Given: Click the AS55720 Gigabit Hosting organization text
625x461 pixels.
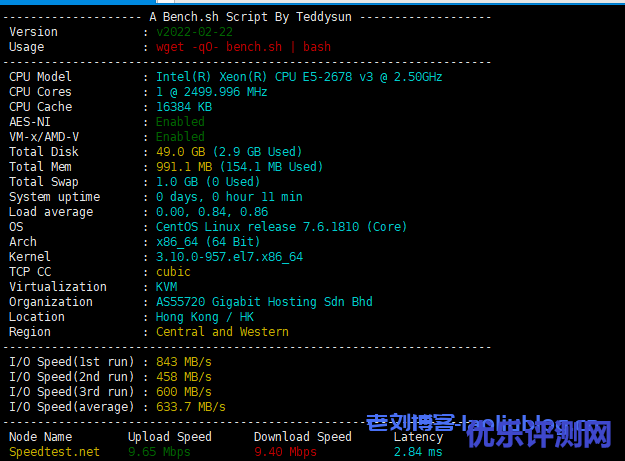Looking at the screenshot, I should coord(278,302).
